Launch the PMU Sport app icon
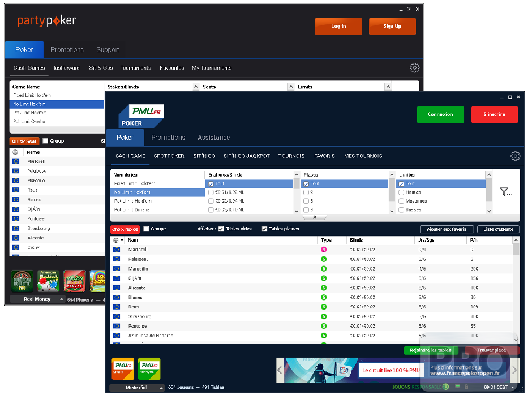 point(123,369)
